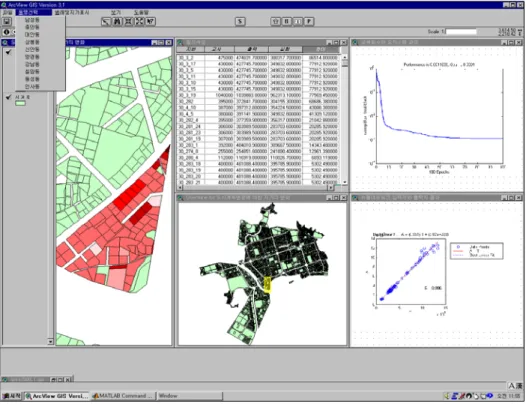Select the table row 30_4_5
Image resolution: width=526 pixels, height=404 pixels.
(x=258, y=114)
